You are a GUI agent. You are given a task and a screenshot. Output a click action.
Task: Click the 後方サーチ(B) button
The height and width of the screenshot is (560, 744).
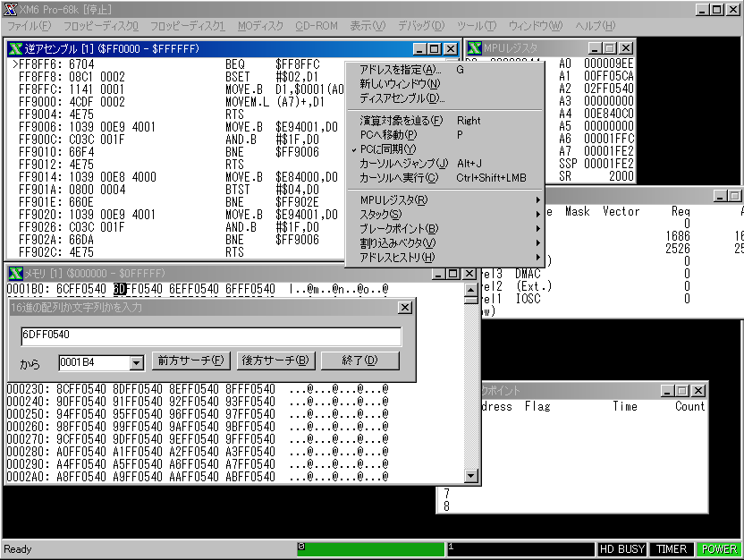tap(275, 361)
